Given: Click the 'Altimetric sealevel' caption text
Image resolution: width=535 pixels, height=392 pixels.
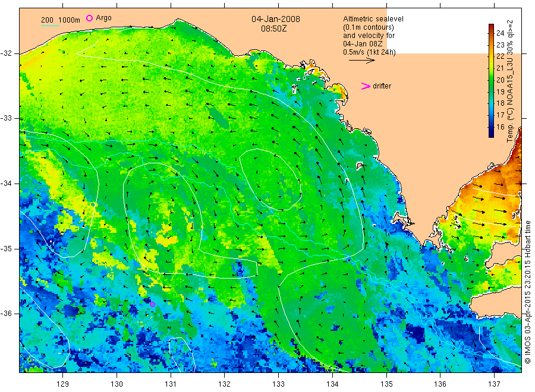Looking at the screenshot, I should click(x=373, y=19).
